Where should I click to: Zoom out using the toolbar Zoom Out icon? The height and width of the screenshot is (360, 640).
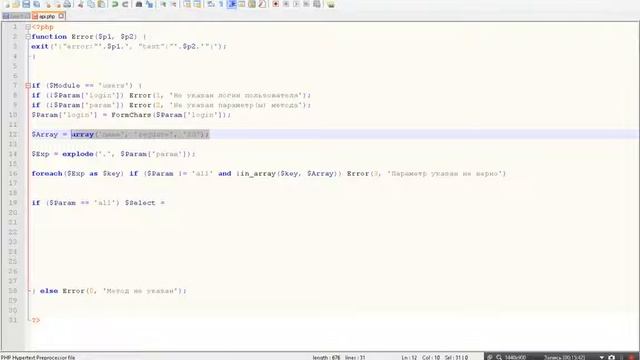[173, 4]
